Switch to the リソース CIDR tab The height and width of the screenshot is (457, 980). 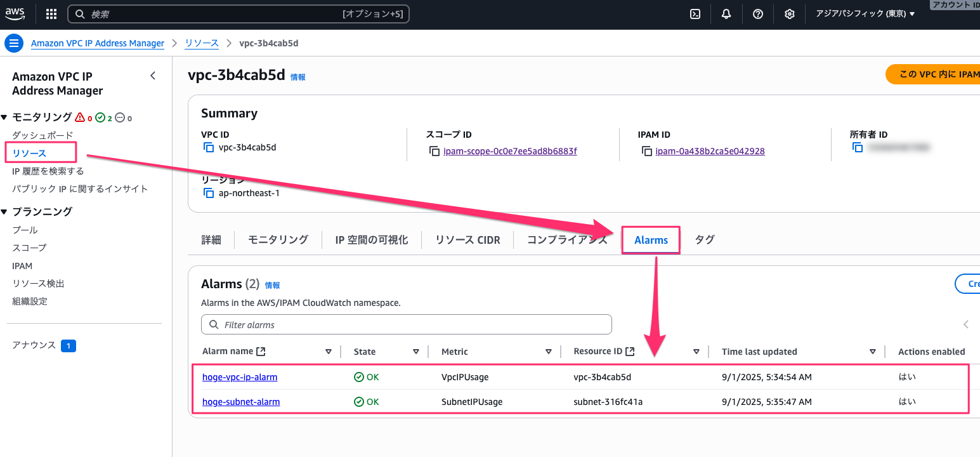tap(467, 240)
